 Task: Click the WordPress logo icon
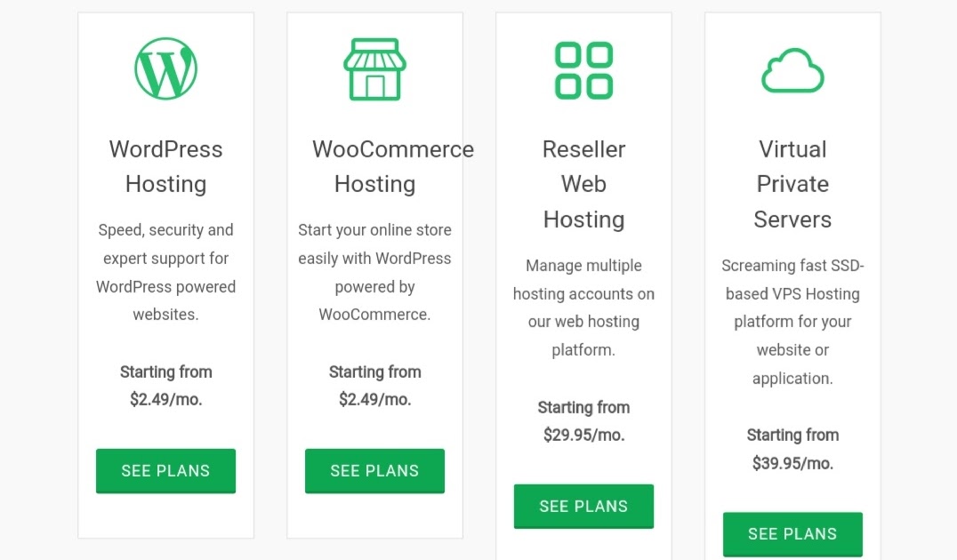click(x=165, y=68)
